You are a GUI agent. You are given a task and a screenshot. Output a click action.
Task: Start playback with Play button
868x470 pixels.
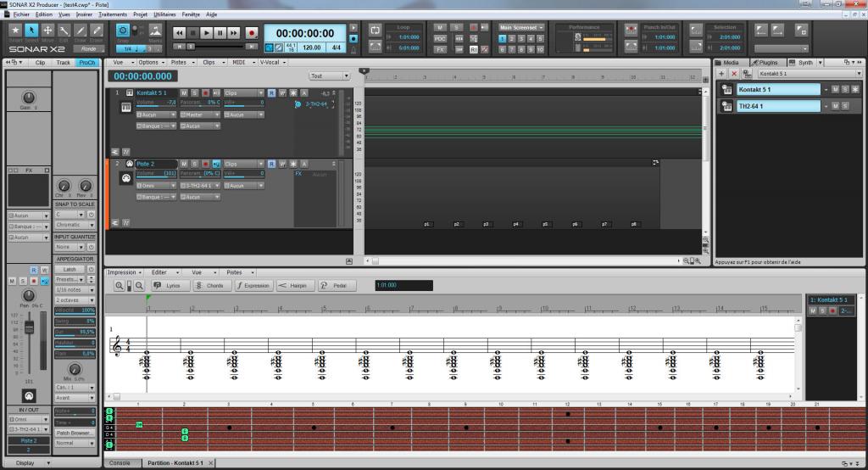[206, 33]
